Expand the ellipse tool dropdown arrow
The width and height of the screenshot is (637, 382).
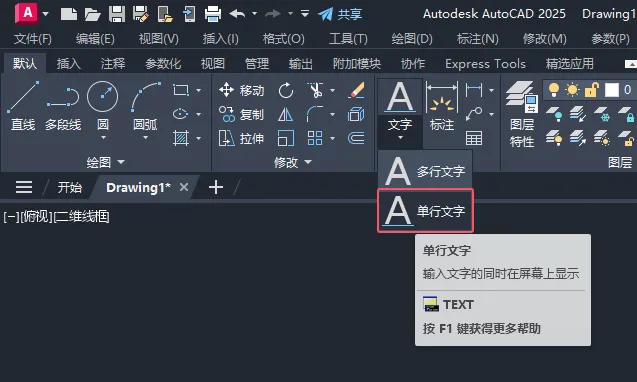pyautogui.click(x=198, y=115)
